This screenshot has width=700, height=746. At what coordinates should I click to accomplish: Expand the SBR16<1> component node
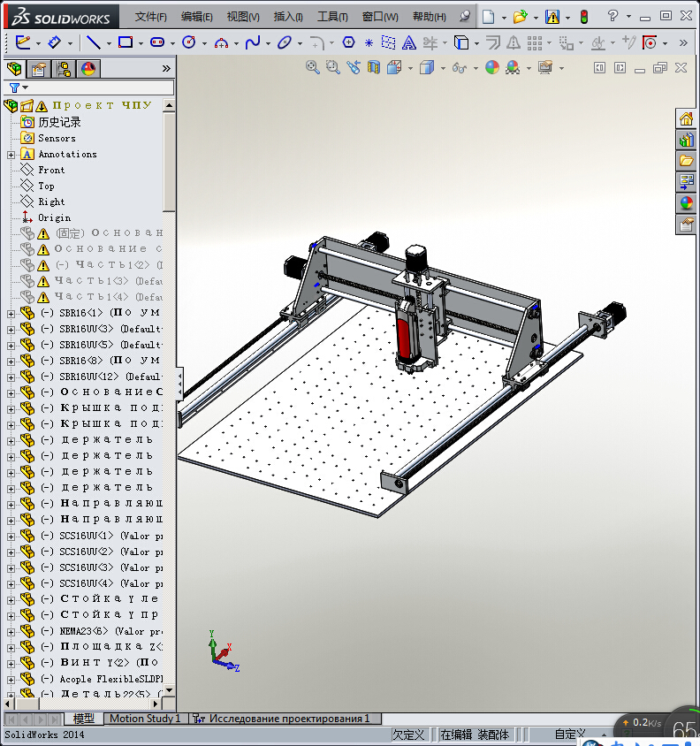point(11,314)
